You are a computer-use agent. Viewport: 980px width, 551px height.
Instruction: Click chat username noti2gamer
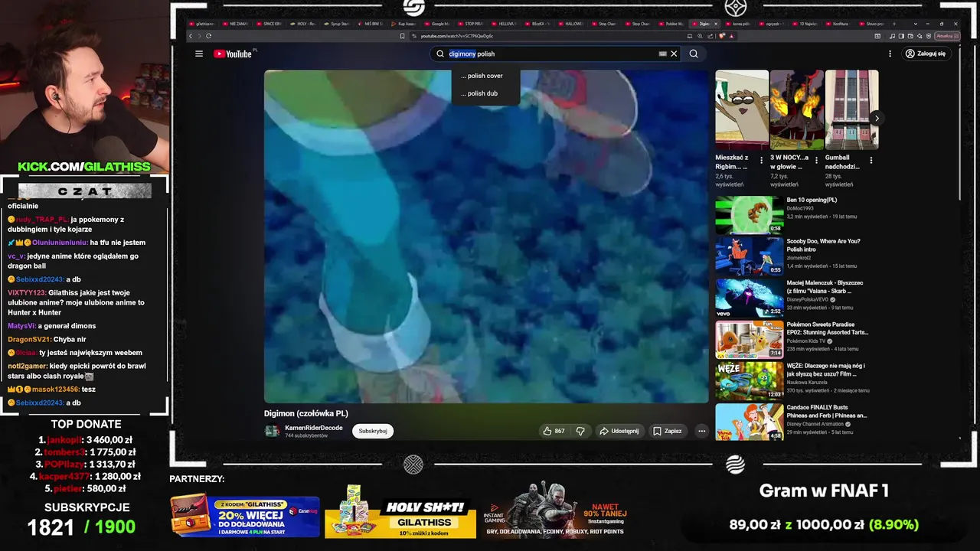pyautogui.click(x=28, y=366)
